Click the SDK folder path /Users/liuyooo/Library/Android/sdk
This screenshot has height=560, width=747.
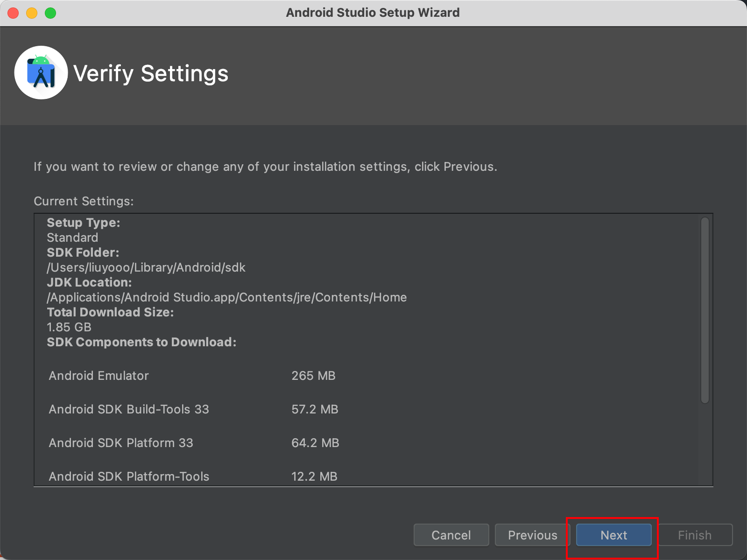[x=146, y=267]
